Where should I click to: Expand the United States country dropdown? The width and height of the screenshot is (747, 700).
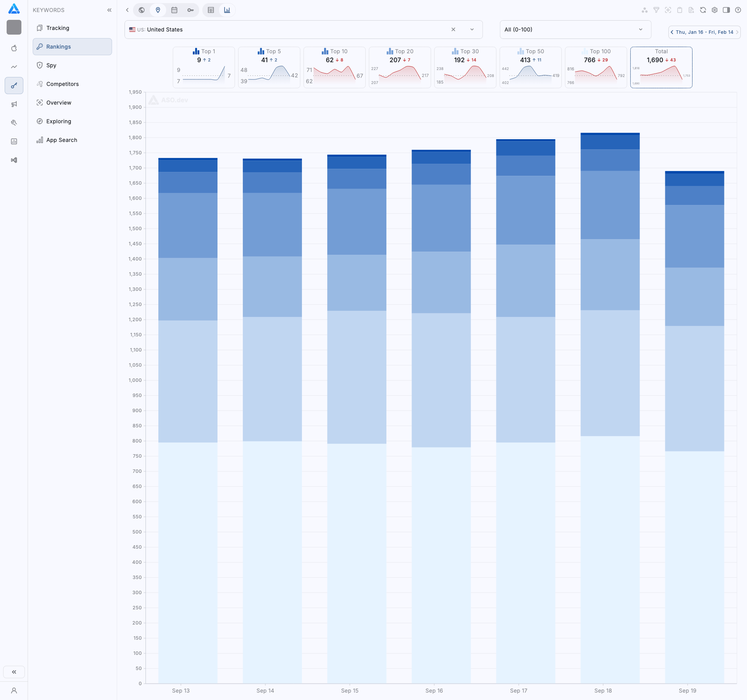(x=472, y=30)
